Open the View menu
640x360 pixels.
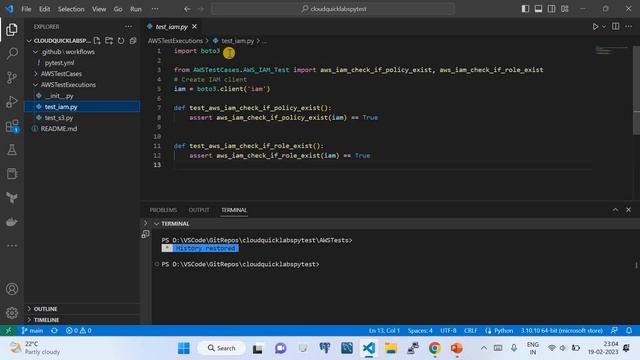[x=99, y=9]
